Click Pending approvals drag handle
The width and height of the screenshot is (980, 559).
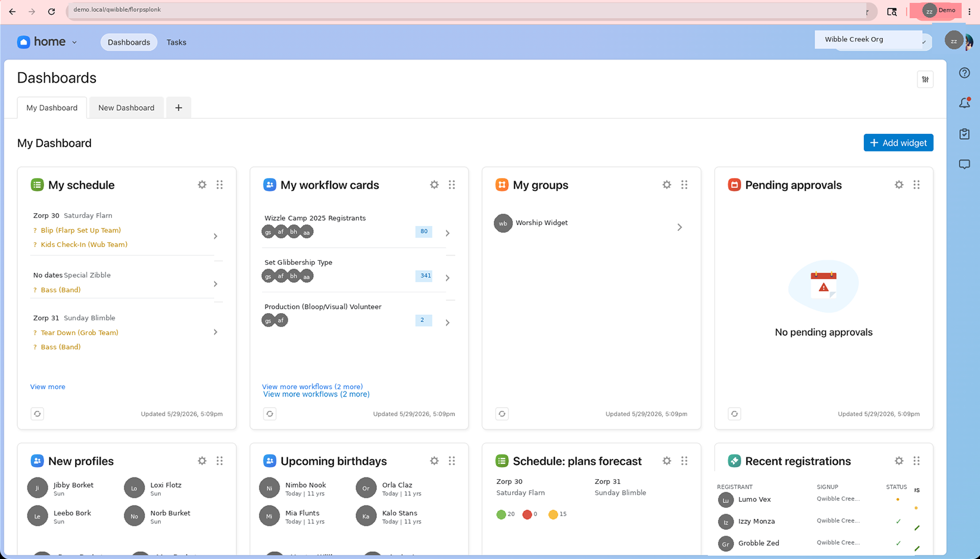coord(916,185)
